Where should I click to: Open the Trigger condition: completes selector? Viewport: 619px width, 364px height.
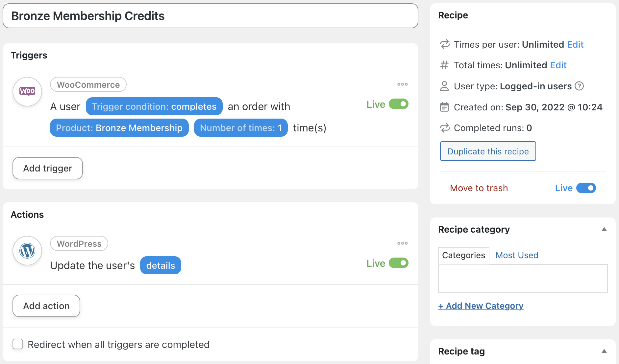point(154,106)
